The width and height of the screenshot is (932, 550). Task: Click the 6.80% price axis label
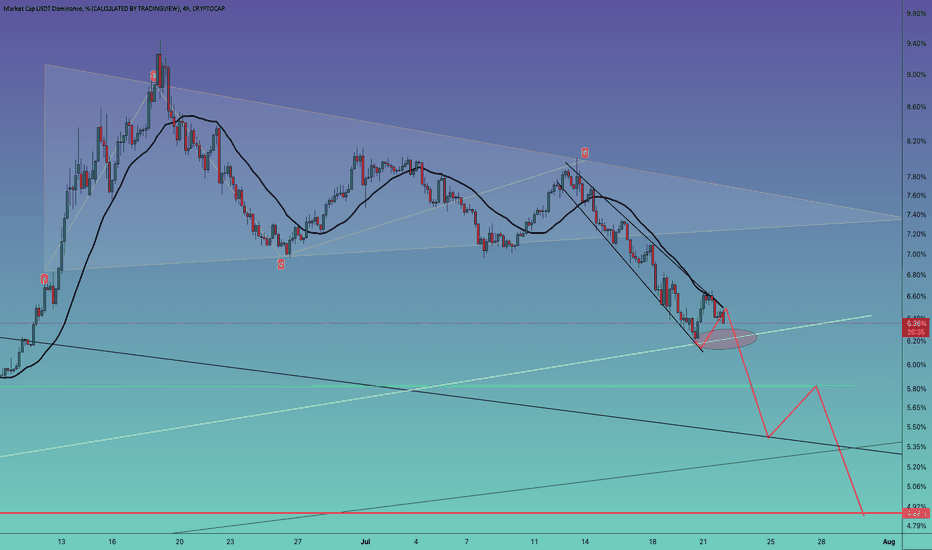tap(916, 275)
